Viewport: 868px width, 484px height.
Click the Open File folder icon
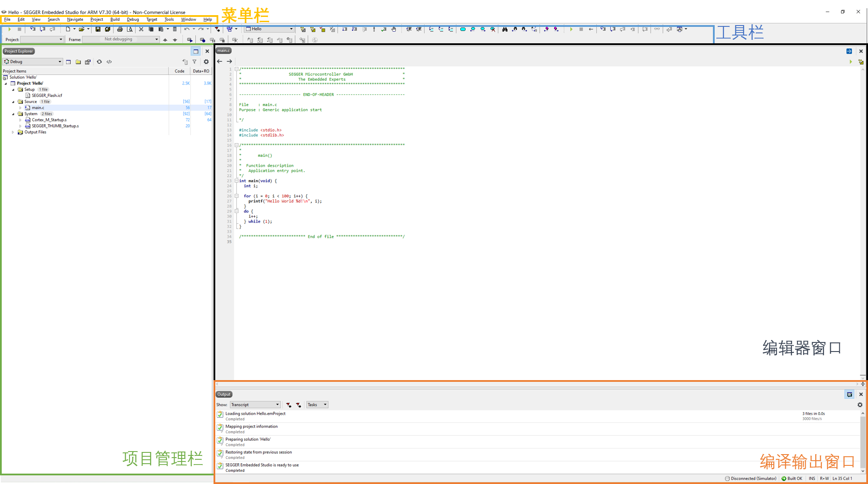[x=81, y=29]
